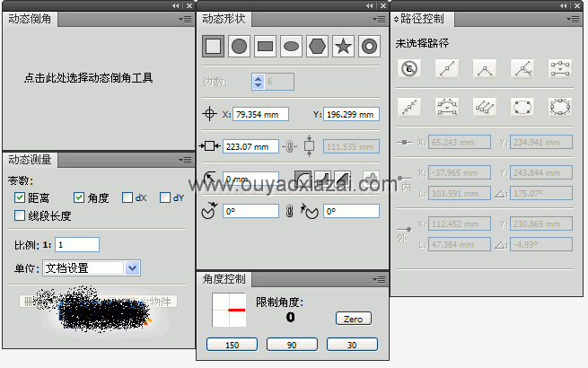Click the 比例 scale field showing 1
This screenshot has width=588, height=368.
coord(77,244)
